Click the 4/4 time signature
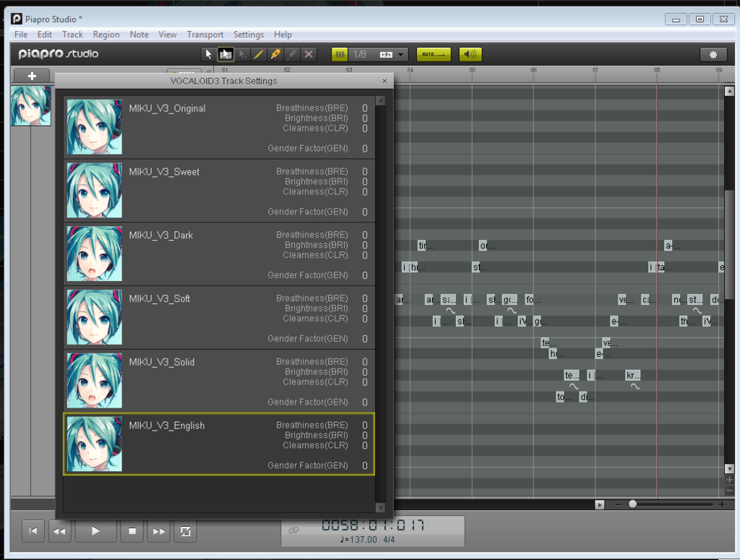The image size is (740, 560). click(x=389, y=540)
